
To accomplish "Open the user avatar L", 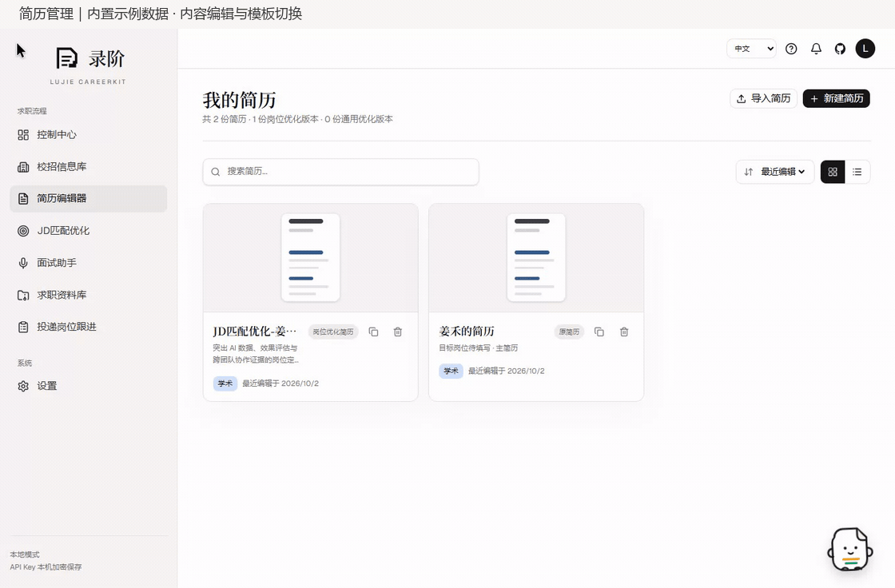I will click(865, 49).
